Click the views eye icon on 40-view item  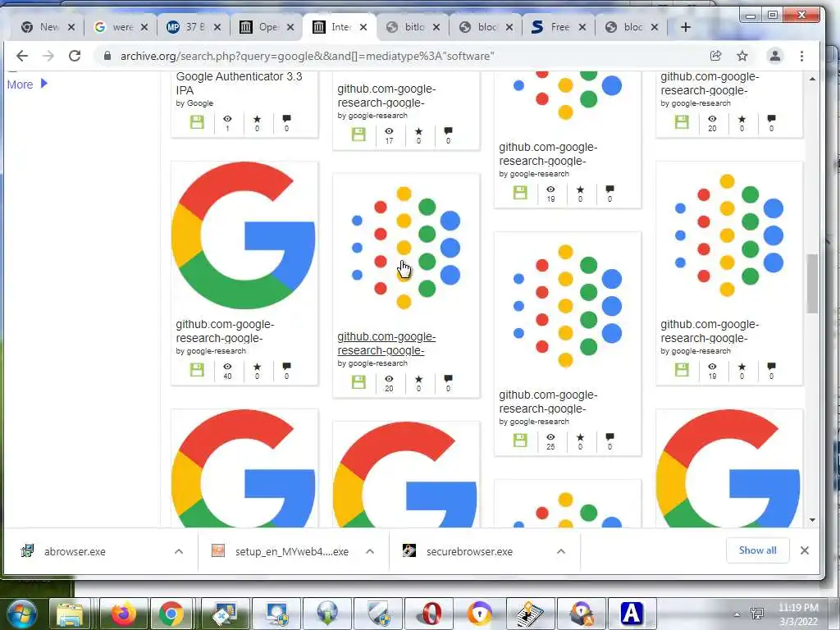228,367
